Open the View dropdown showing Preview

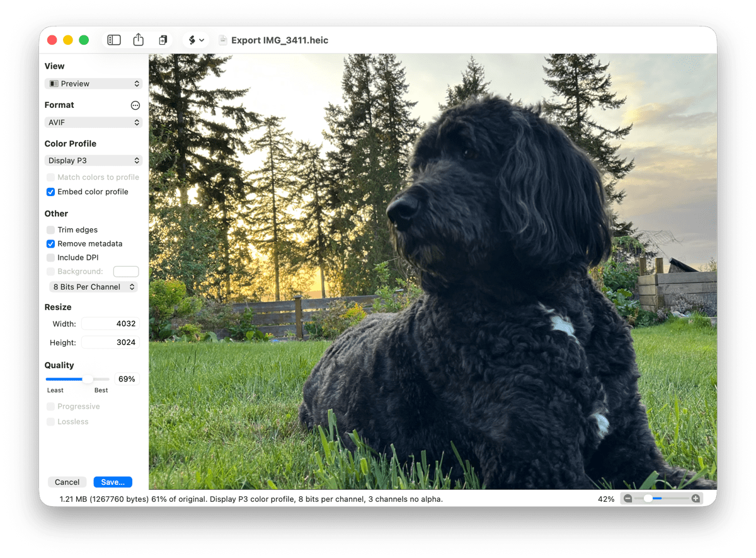[x=93, y=84]
